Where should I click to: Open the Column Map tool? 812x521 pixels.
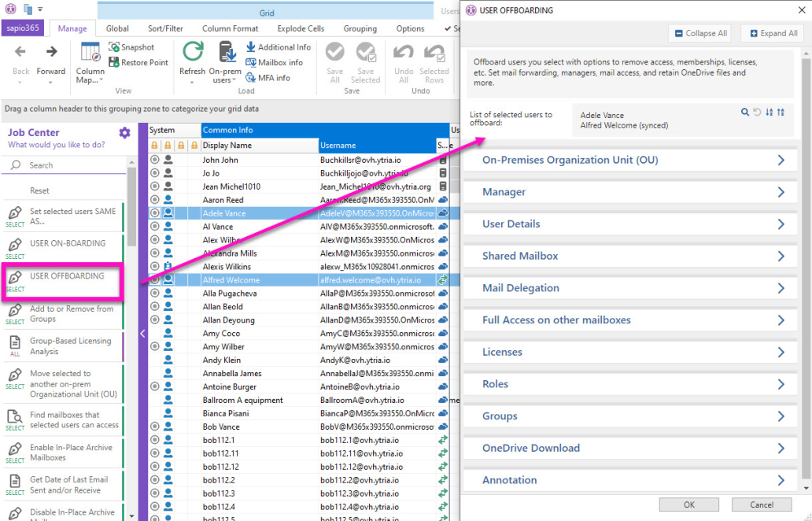pyautogui.click(x=90, y=63)
